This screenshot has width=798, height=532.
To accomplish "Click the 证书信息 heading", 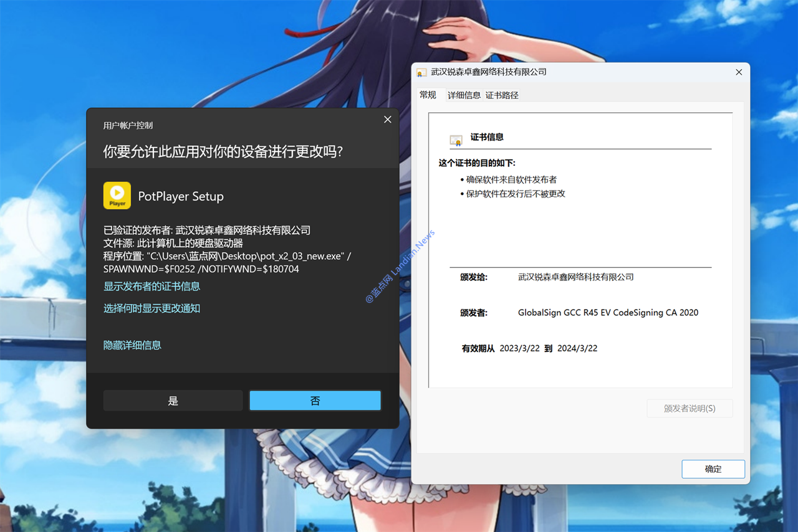I will [487, 137].
